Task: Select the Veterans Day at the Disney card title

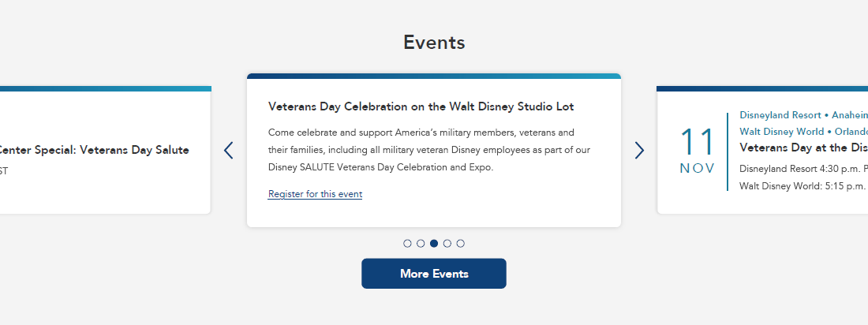Action: (803, 148)
